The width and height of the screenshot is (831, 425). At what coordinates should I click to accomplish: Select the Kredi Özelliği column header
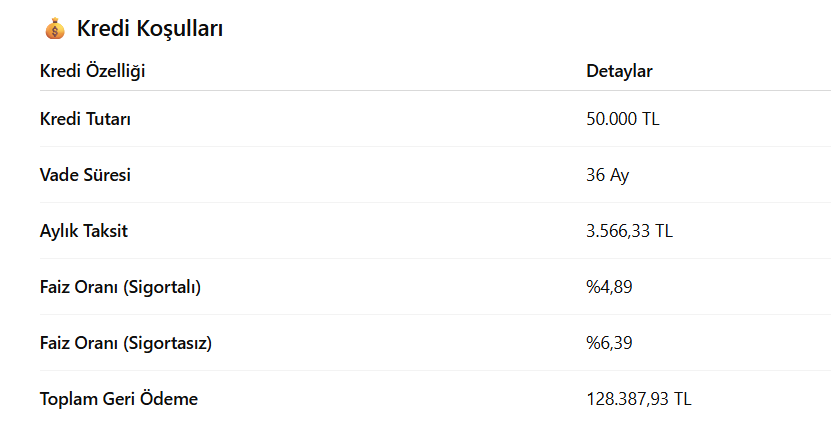[x=99, y=71]
